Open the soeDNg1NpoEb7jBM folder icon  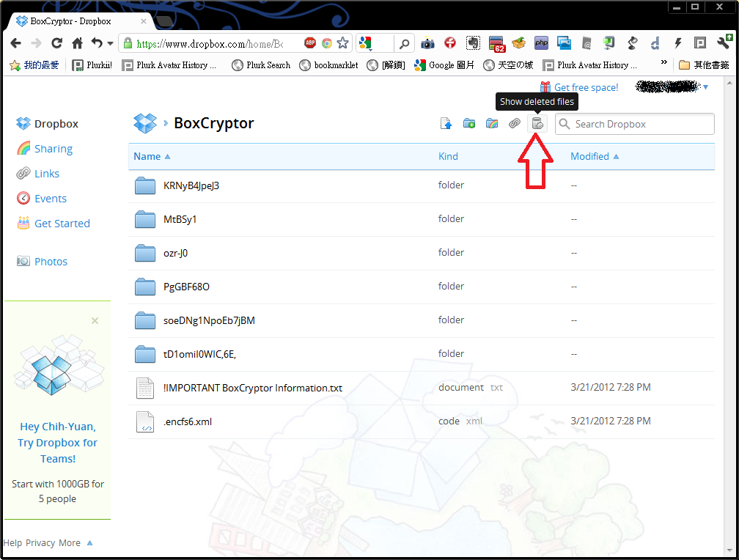pyautogui.click(x=145, y=320)
